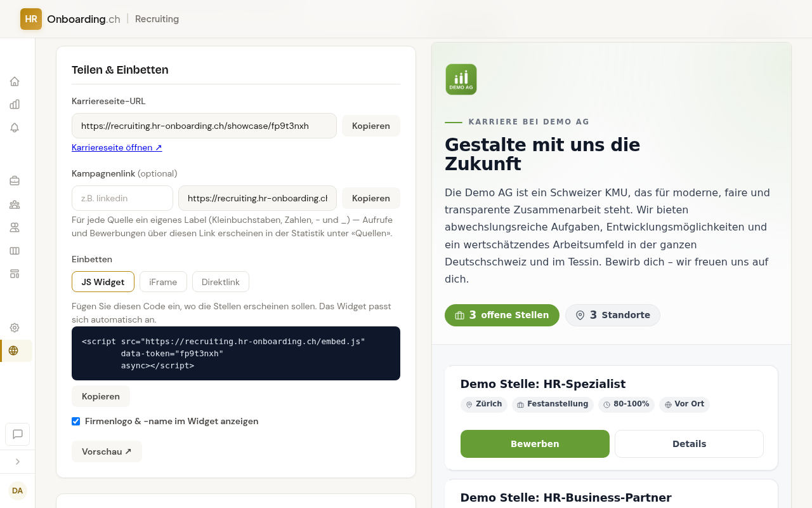Click the embed script code block
Viewport: 812px width, 508px height.
pos(236,353)
